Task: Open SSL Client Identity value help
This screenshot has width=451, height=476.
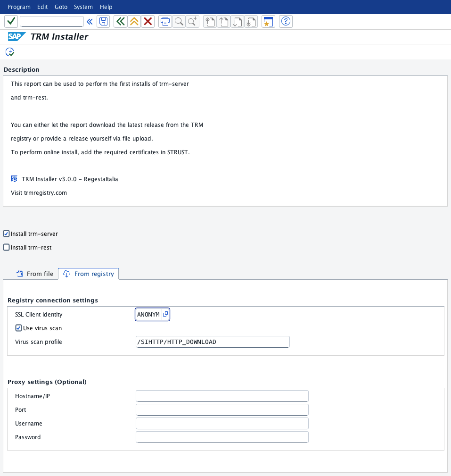Action: (x=165, y=314)
